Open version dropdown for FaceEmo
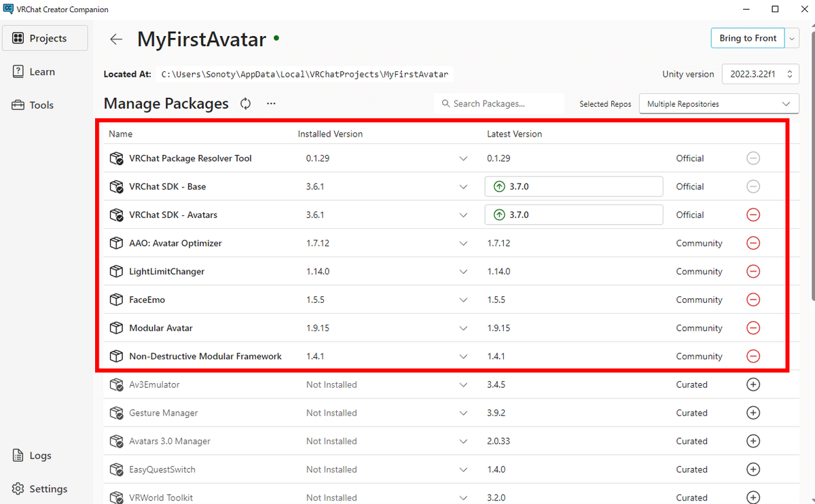 click(463, 300)
